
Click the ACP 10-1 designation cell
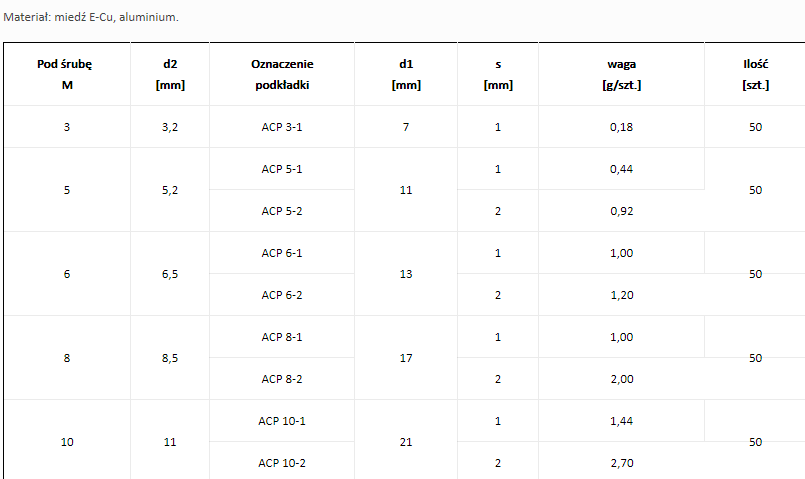coord(281,421)
